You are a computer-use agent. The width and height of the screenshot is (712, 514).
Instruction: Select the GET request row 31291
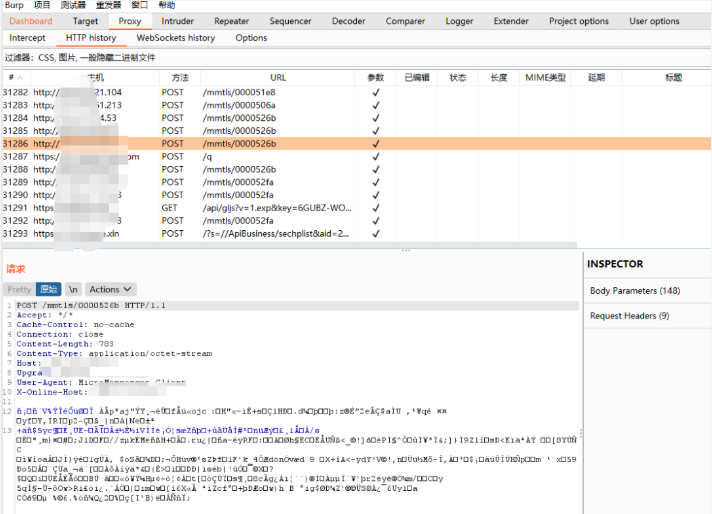(356, 208)
